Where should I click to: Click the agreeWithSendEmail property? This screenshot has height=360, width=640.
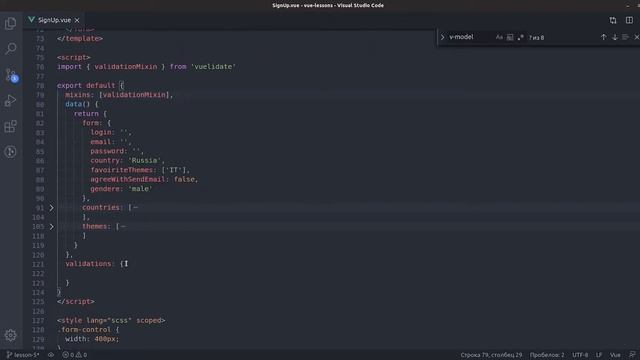[x=128, y=179]
